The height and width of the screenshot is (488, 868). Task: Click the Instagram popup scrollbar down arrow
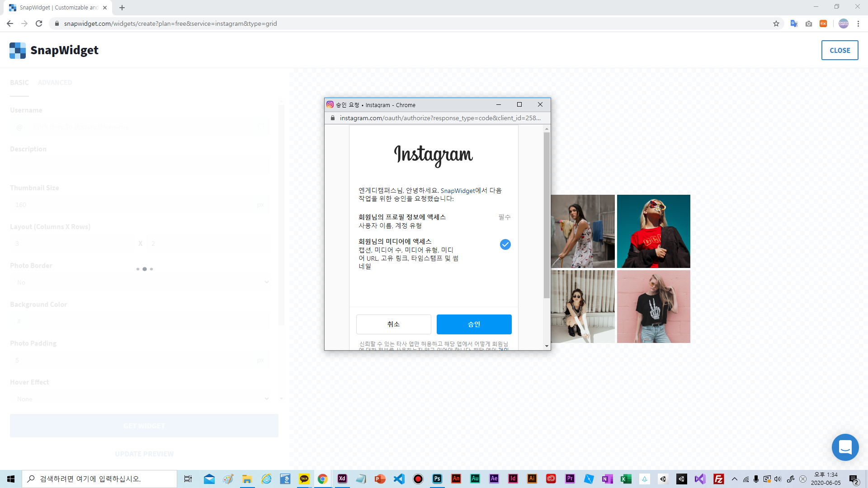pyautogui.click(x=547, y=346)
